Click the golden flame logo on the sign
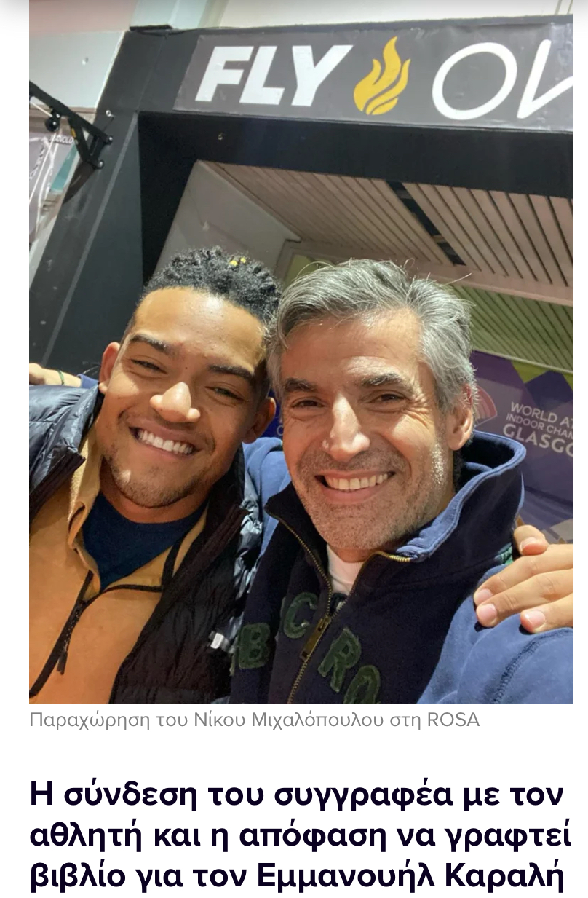Viewport: 588px width, 898px height. [x=381, y=76]
